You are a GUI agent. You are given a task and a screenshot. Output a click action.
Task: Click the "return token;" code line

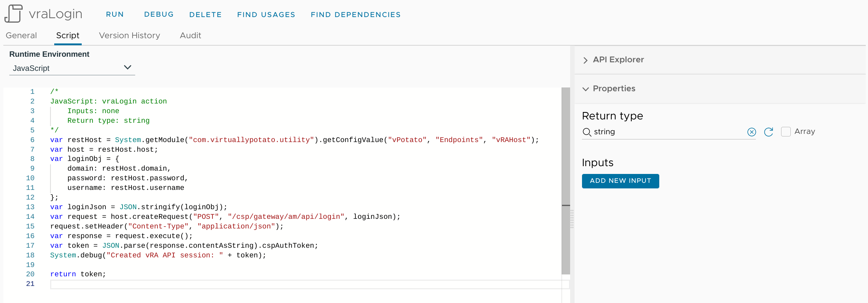click(78, 274)
